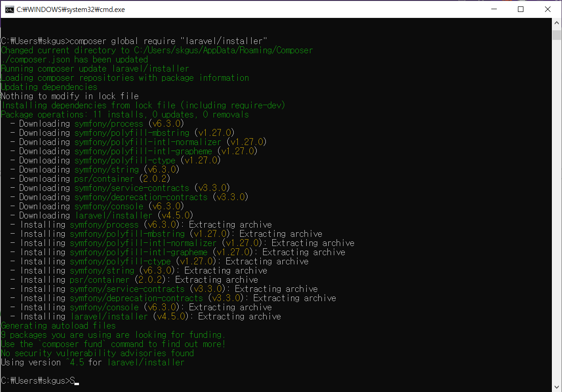The image size is (562, 392).
Task: Click './composer.json has been updated' line
Action: 74,59
